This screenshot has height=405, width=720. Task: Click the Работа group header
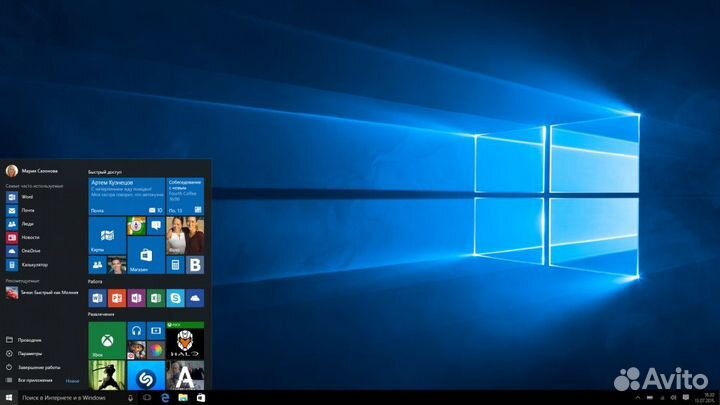pos(95,281)
